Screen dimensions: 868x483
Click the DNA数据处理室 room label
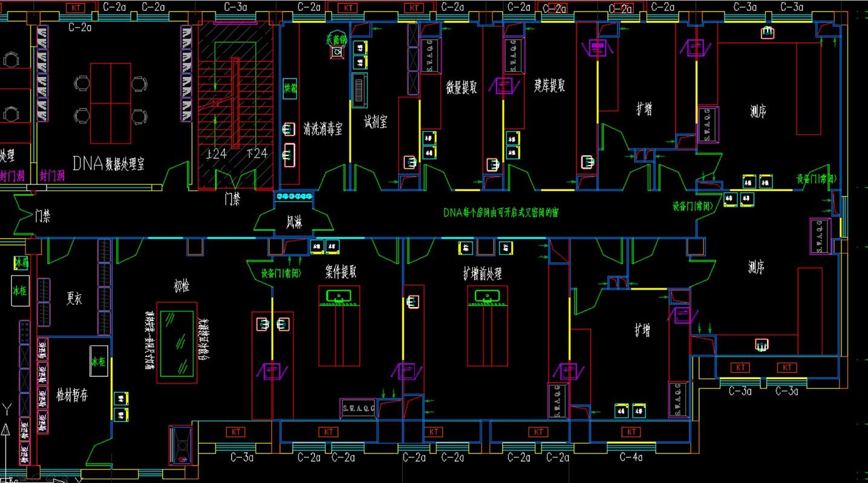[x=108, y=163]
